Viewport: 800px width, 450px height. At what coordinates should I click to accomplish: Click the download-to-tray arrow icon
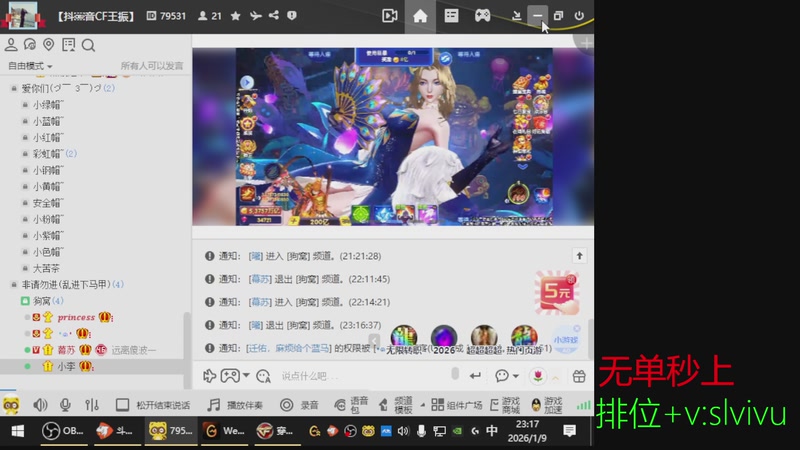point(516,16)
